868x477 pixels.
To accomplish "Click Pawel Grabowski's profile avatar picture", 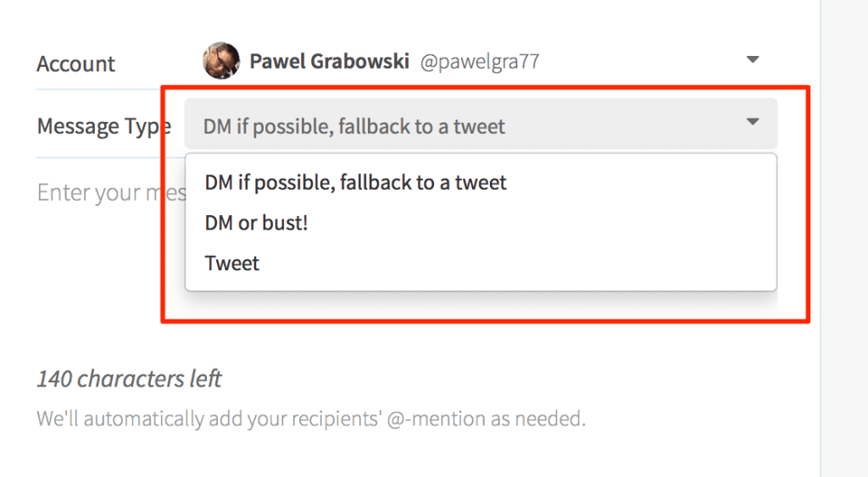I will 221,60.
